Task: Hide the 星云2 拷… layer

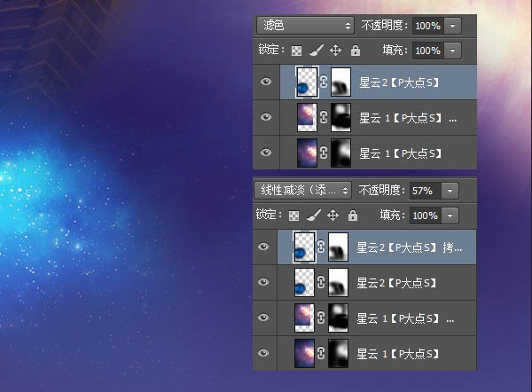Action: [263, 247]
